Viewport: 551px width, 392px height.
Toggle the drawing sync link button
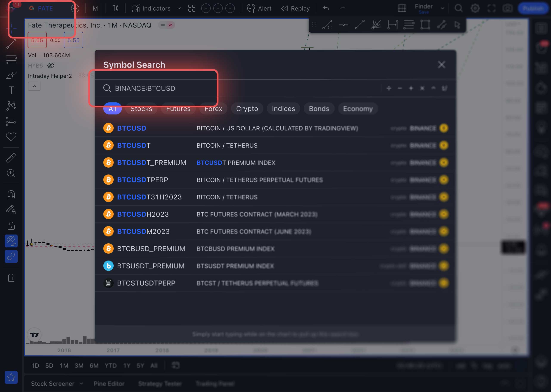point(11,256)
